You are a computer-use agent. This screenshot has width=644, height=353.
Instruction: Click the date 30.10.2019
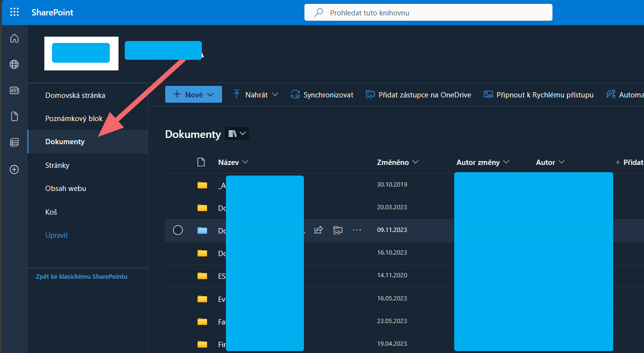(392, 185)
